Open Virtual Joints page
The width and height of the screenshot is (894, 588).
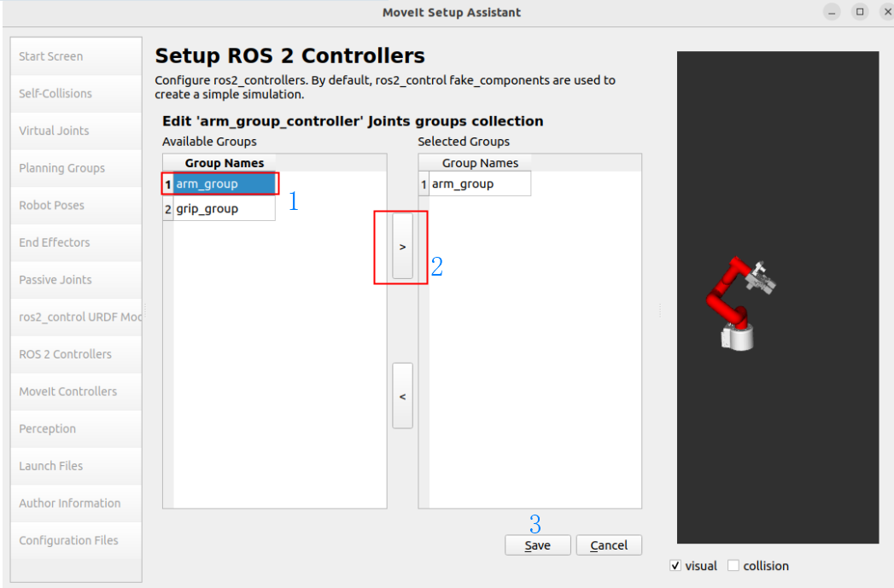coord(76,131)
